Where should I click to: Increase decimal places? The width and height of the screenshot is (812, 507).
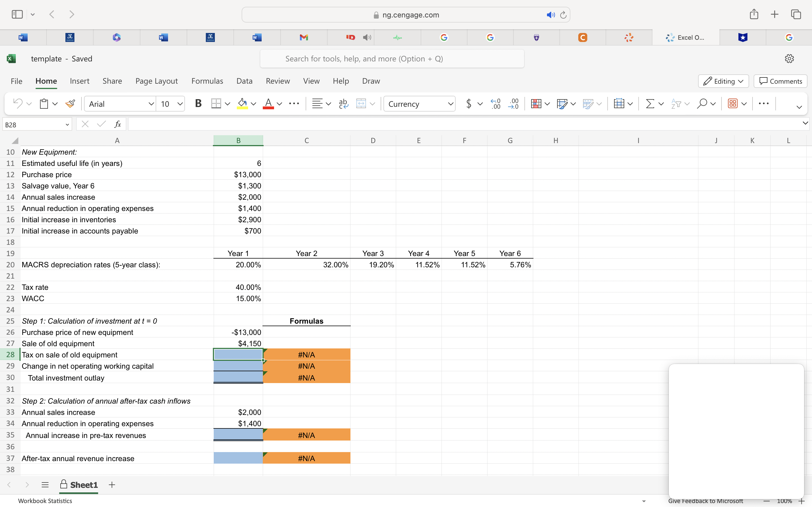click(x=496, y=104)
